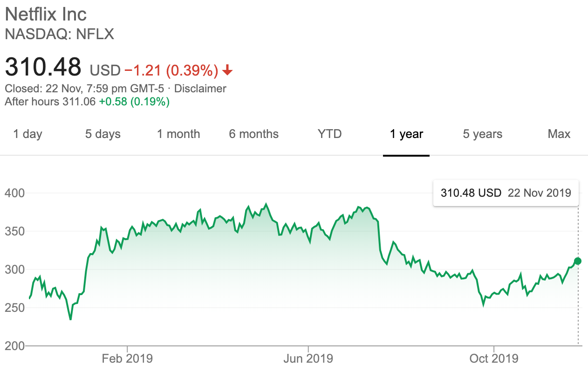Screen dimensions: 588x372
Task: Select the NASDAQ: NFLX ticker text
Action: tap(59, 34)
